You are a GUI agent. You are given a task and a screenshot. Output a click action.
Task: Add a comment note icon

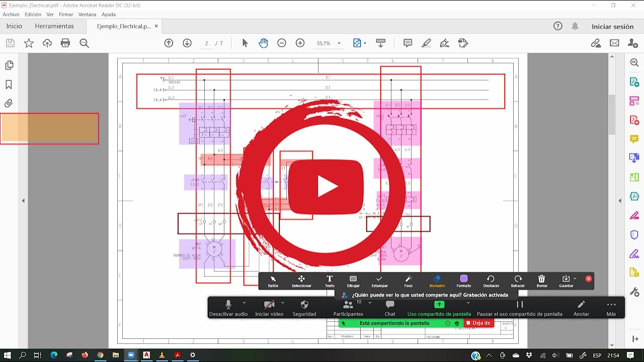(x=408, y=43)
